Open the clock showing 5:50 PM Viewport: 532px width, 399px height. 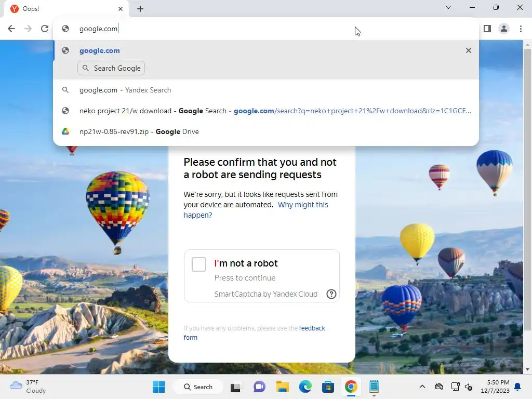tap(495, 387)
